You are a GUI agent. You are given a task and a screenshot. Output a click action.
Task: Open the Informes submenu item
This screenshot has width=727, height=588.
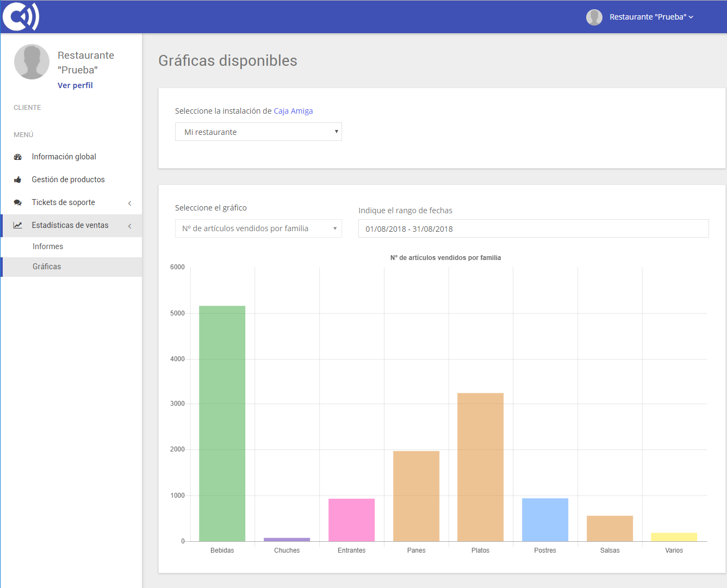tap(48, 247)
